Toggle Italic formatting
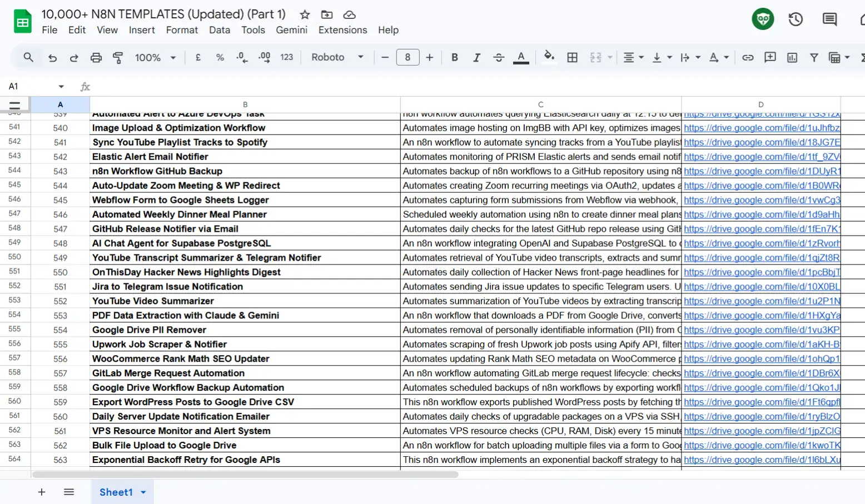Image resolution: width=865 pixels, height=504 pixels. [476, 57]
